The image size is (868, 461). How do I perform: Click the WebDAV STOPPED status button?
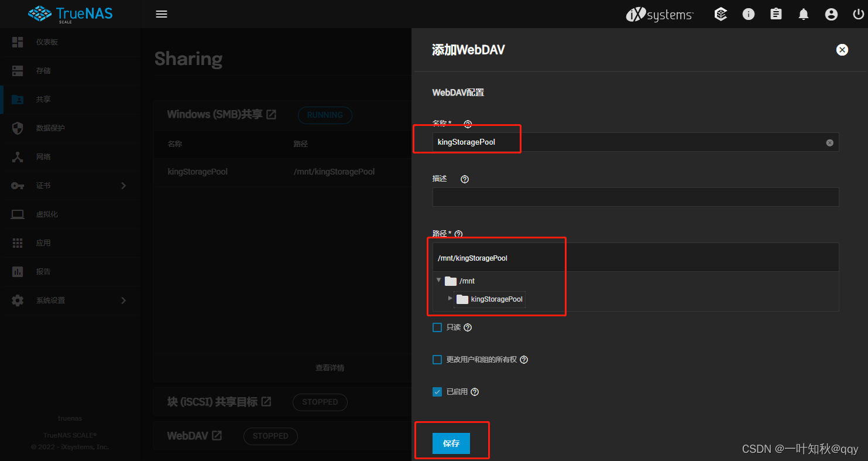[270, 436]
